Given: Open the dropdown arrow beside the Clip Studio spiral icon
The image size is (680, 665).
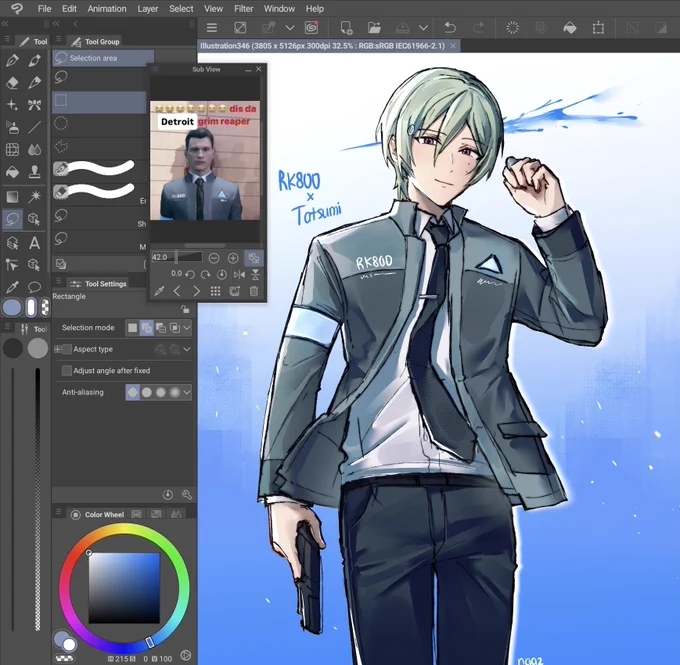Looking at the screenshot, I should [290, 28].
